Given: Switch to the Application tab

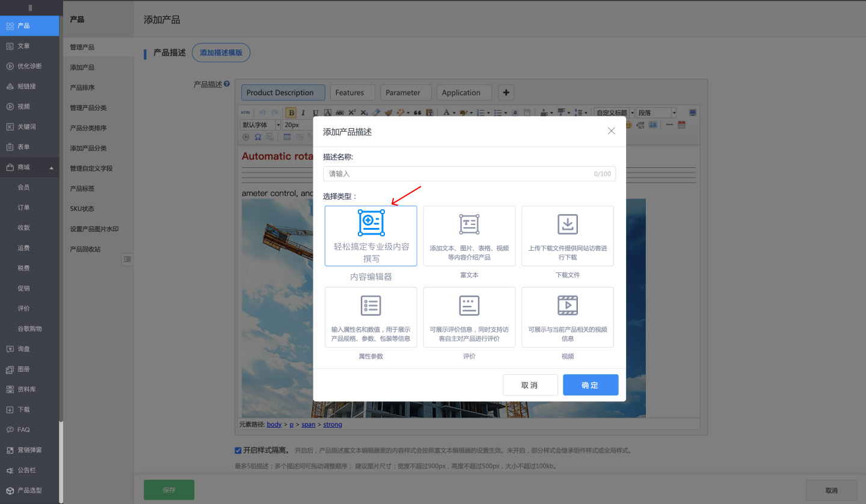Looking at the screenshot, I should 464,93.
